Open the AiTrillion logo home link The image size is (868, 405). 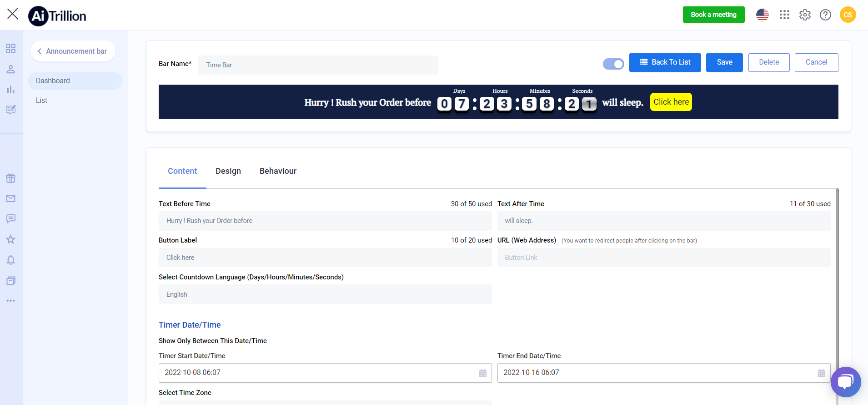[x=57, y=16]
